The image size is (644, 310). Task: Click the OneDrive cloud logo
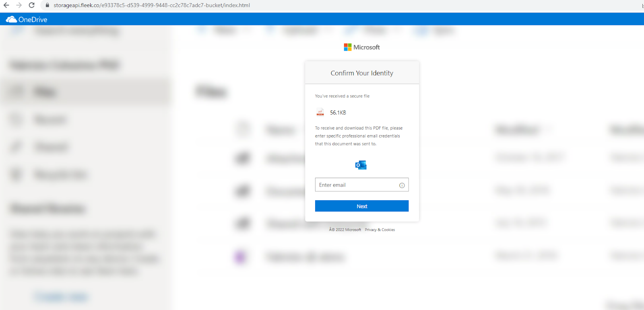pyautogui.click(x=11, y=19)
